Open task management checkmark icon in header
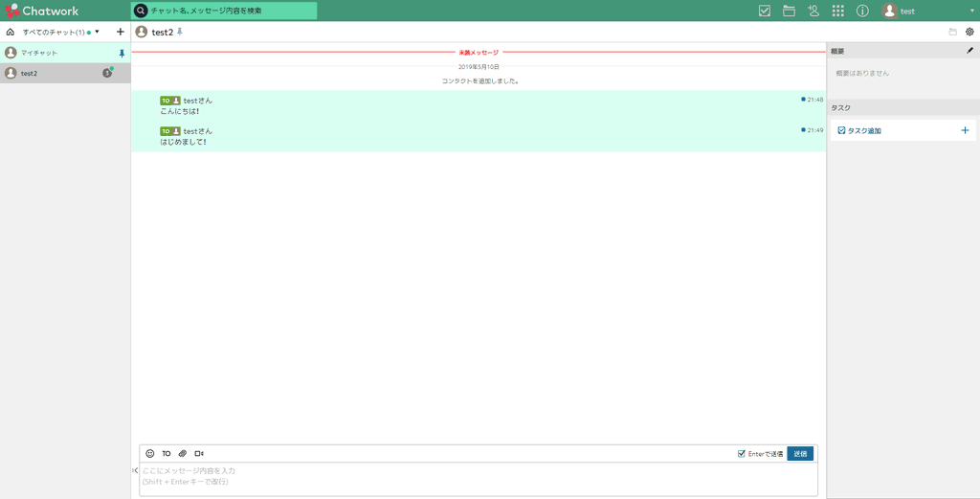The width and height of the screenshot is (980, 499). pos(765,11)
